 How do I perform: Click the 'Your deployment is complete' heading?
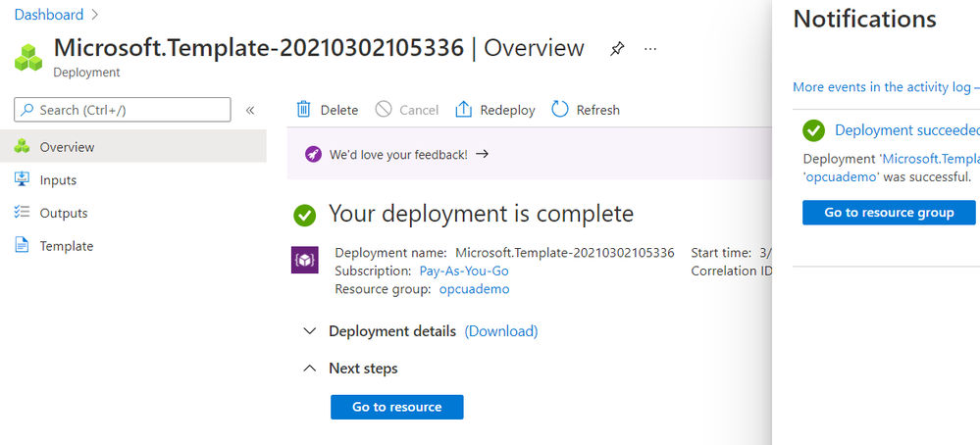[x=482, y=214]
